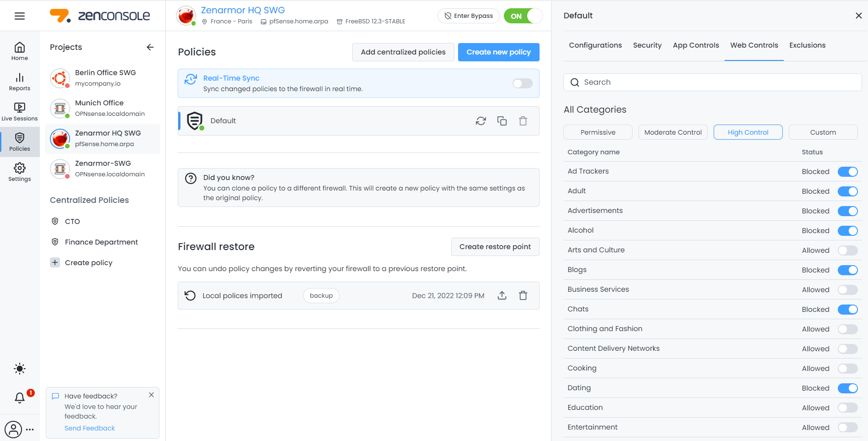Open the Security tab
The image size is (868, 441).
(x=647, y=45)
